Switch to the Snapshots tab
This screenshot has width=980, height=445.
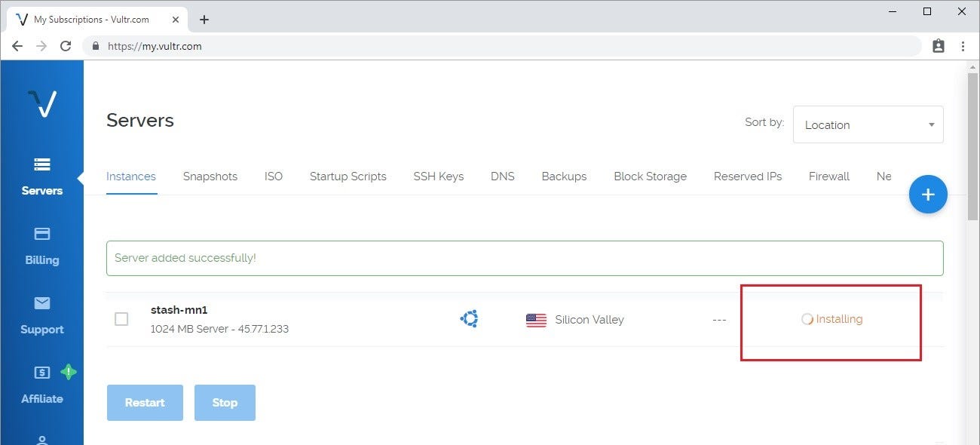point(210,176)
